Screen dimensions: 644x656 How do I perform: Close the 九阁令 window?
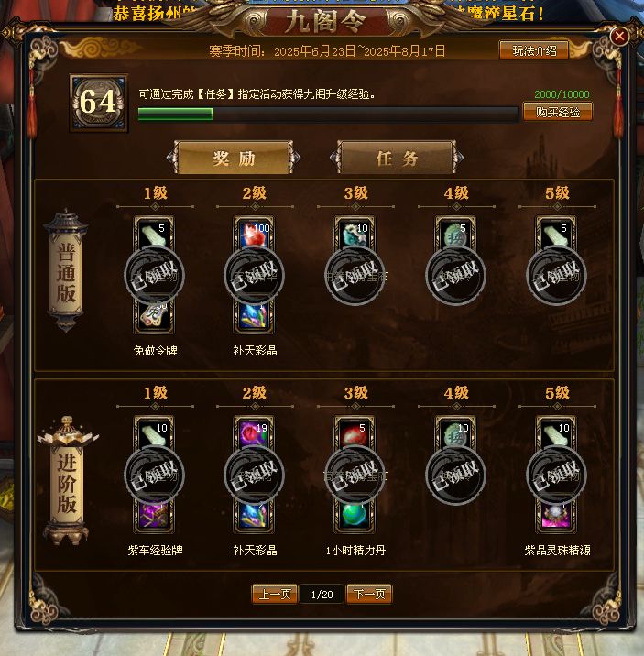(619, 37)
